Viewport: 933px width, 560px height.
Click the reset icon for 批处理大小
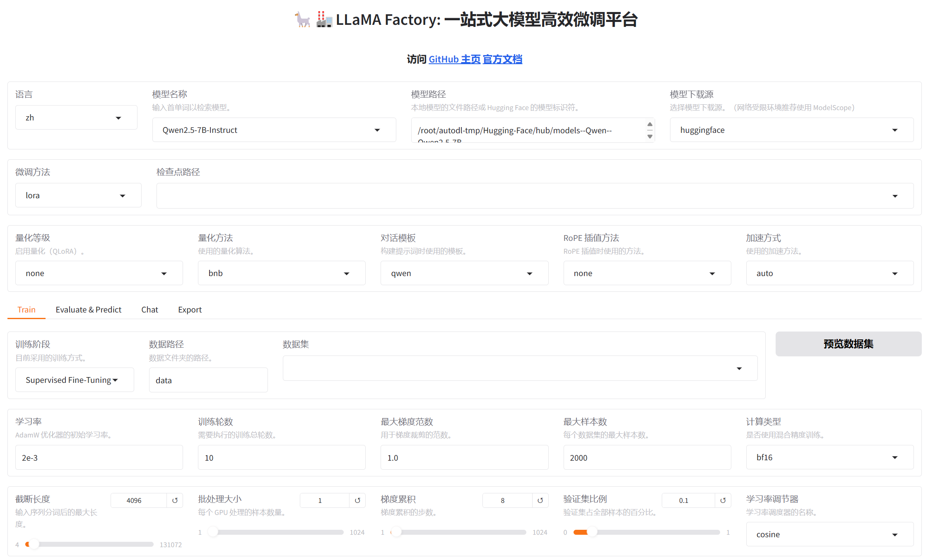click(357, 500)
